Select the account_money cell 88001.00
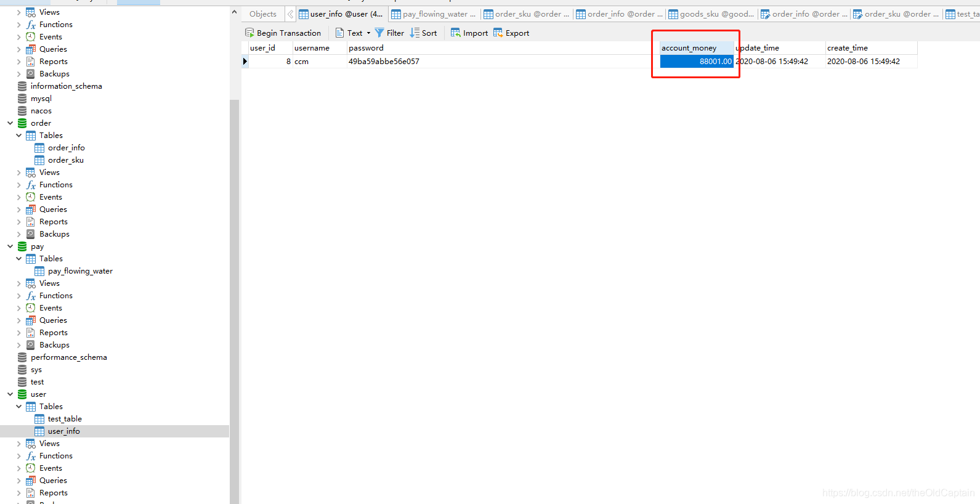980x504 pixels. 697,62
